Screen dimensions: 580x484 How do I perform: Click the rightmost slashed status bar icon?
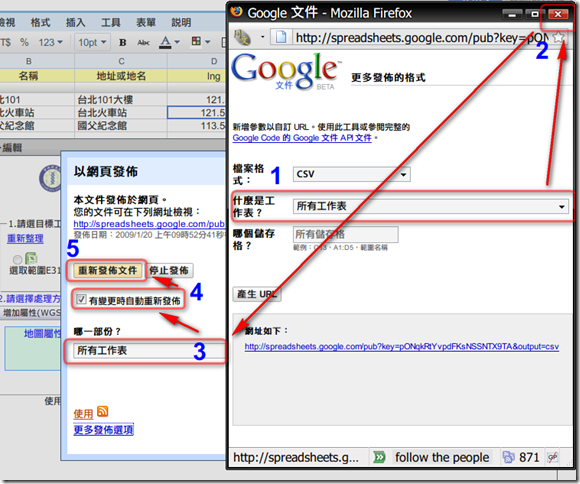[553, 457]
